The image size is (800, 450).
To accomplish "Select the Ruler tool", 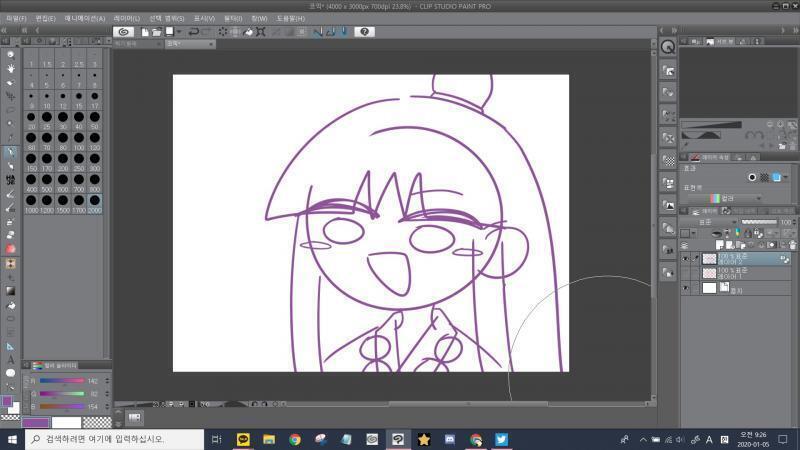I will [10, 346].
